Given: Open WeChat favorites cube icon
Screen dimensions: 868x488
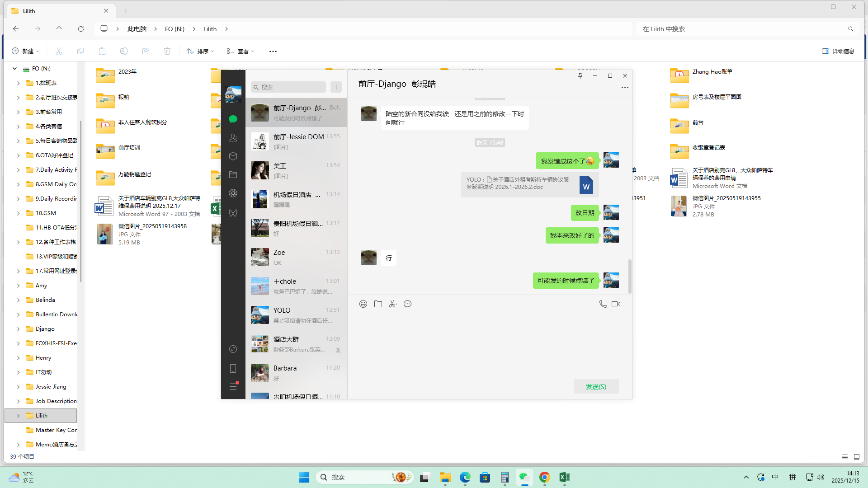Looking at the screenshot, I should pos(233,156).
